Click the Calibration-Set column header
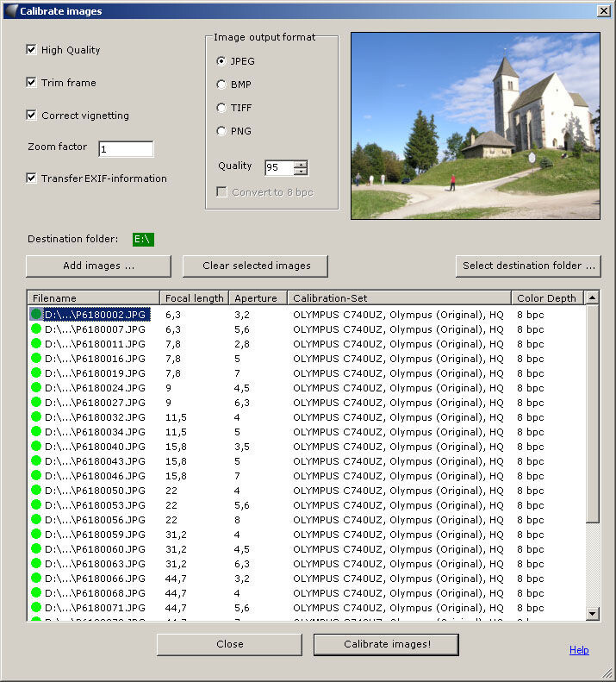 click(x=399, y=298)
